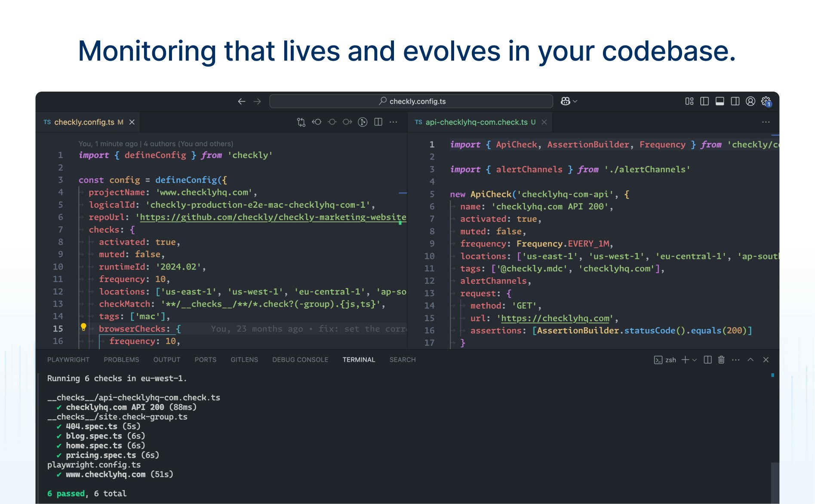
Task: Open the Copilot dropdown chevron
Action: (x=575, y=101)
